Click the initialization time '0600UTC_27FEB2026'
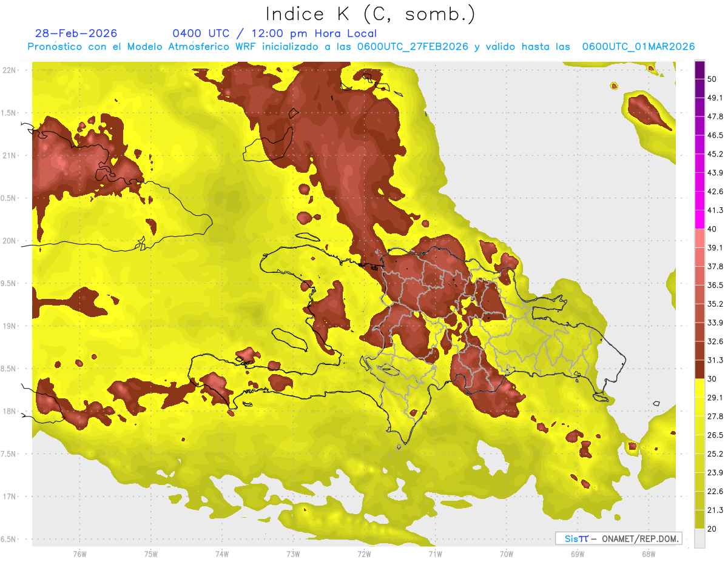Viewport: 728px width, 562px height. coord(413,47)
